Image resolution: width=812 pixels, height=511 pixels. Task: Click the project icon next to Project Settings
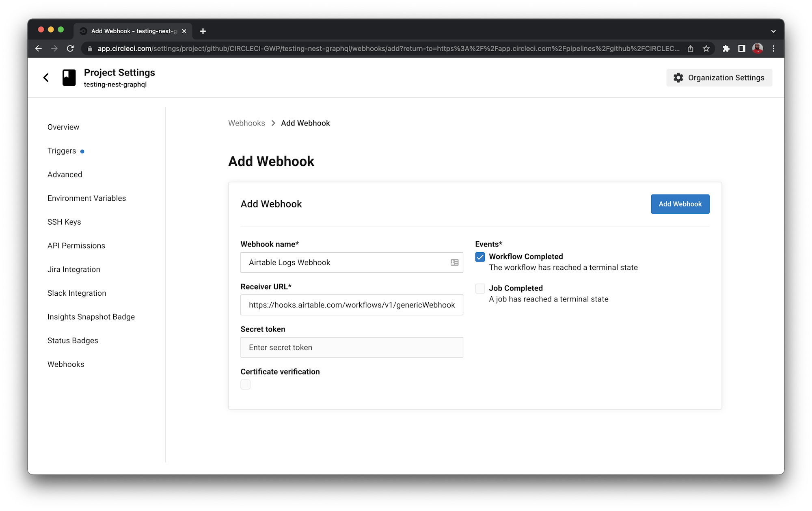pos(69,77)
